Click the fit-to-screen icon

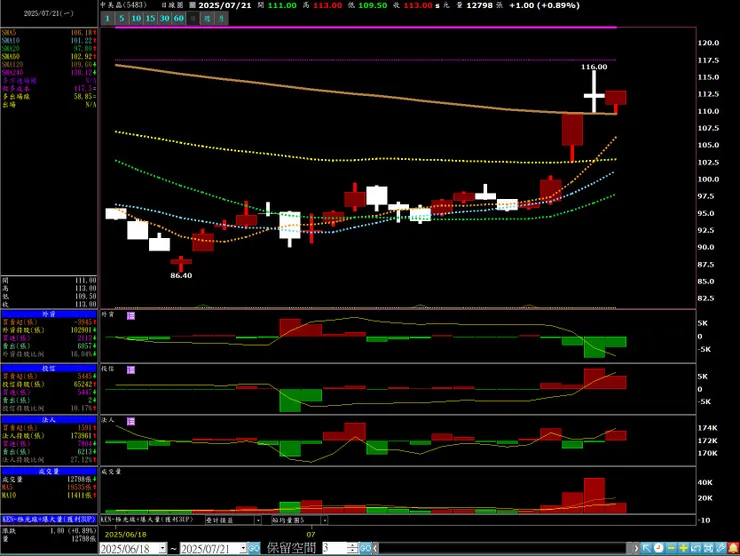pyautogui.click(x=708, y=548)
